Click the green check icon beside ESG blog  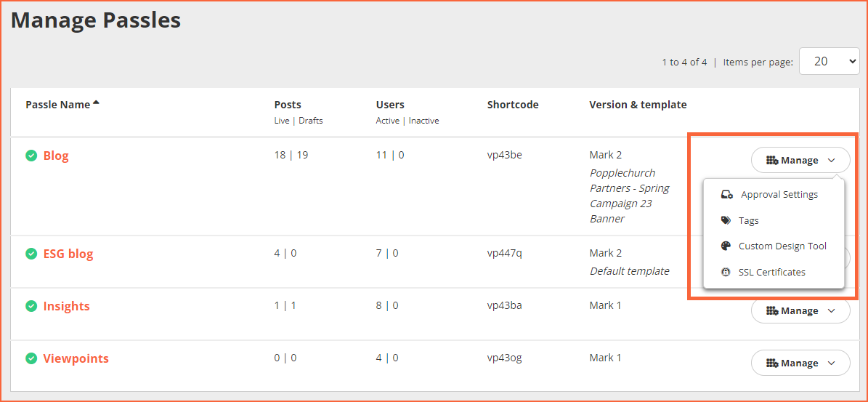pyautogui.click(x=31, y=254)
